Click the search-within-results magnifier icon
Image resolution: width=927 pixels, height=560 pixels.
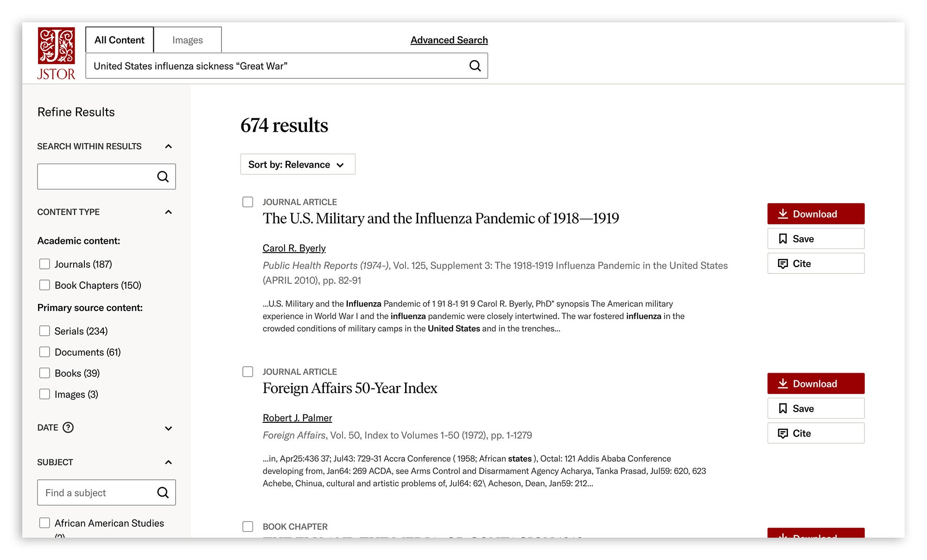163,177
